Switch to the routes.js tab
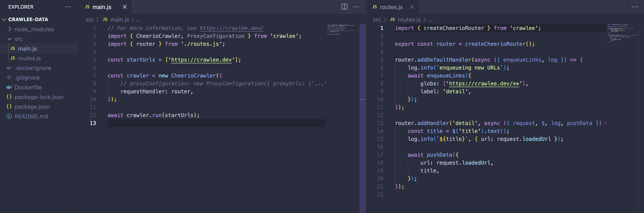The image size is (644, 213). 391,7
